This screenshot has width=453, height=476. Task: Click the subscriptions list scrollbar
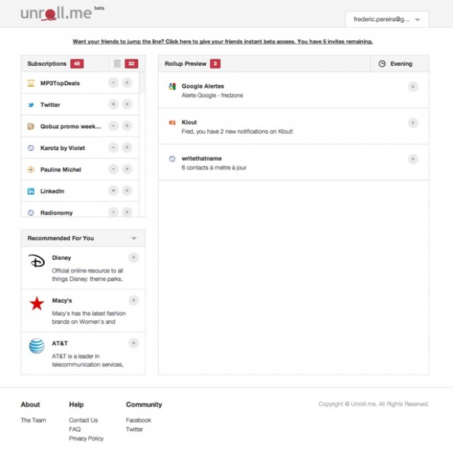[x=142, y=83]
